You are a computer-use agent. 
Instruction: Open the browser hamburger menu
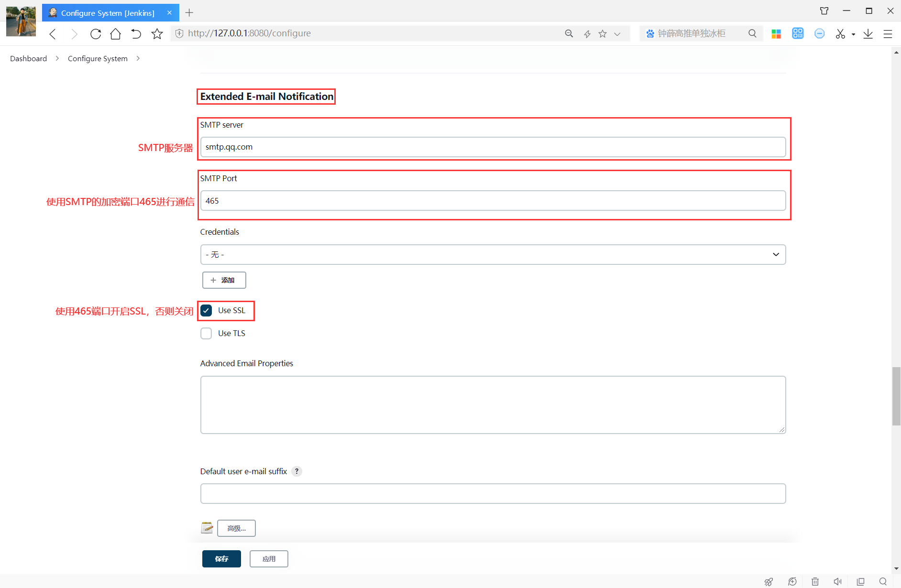pyautogui.click(x=888, y=33)
